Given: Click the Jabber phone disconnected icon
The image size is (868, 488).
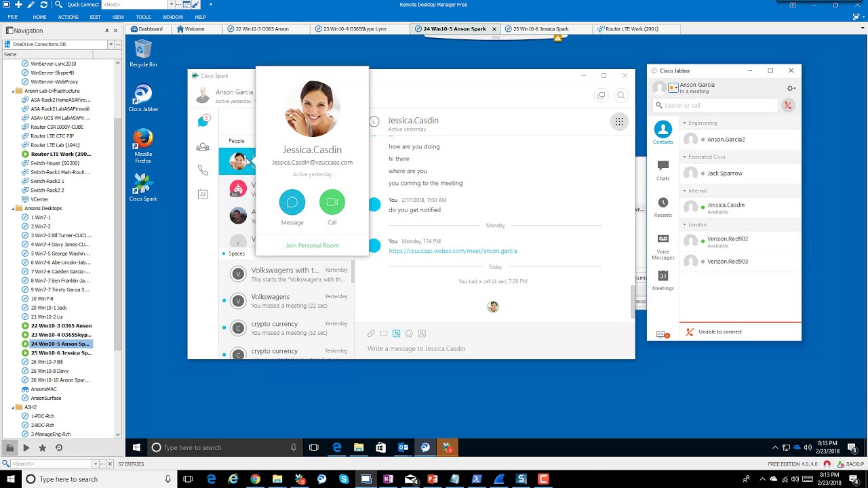Looking at the screenshot, I should pos(787,105).
